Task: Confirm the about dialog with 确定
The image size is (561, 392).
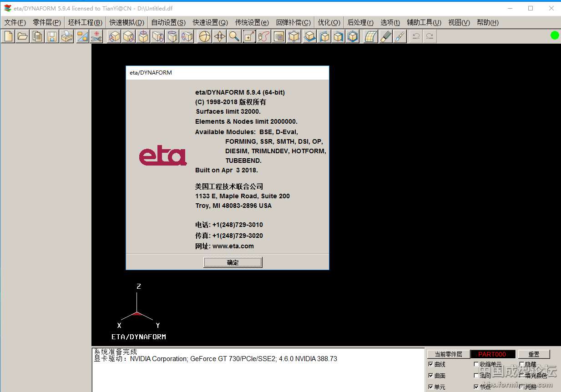Action: click(x=232, y=262)
